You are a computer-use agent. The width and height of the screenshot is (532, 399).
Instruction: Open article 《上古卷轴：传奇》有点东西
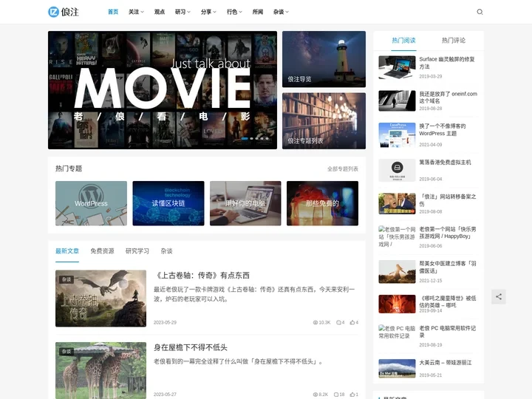[202, 275]
